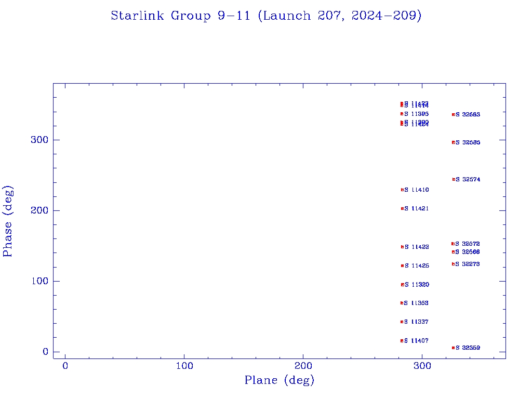532x399 pixels.
Task: Select the S 11320 satellite label
Action: [417, 284]
